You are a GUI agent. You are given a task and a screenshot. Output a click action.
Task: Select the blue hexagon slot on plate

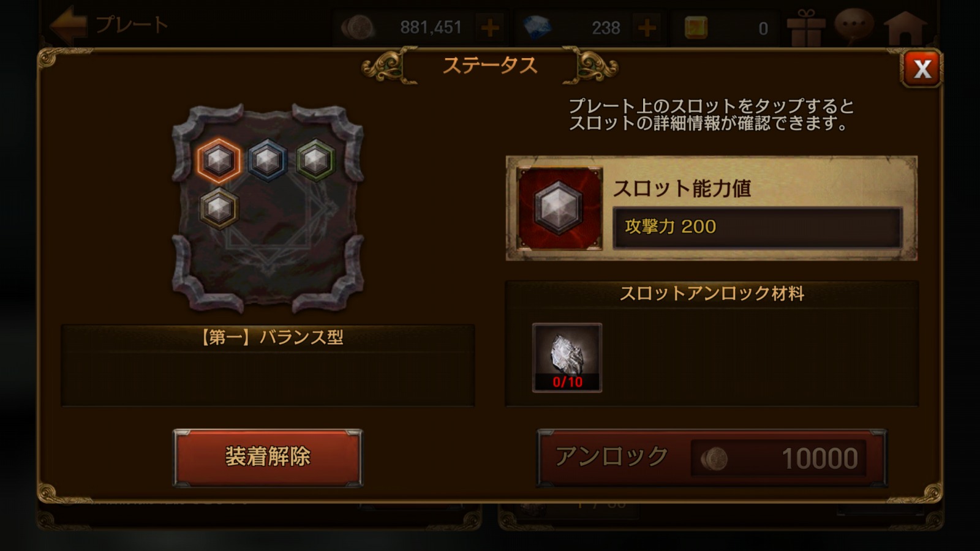coord(267,160)
